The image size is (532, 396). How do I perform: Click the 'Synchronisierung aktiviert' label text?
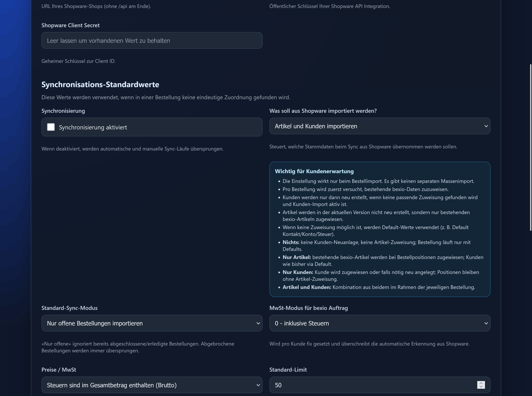pyautogui.click(x=93, y=127)
